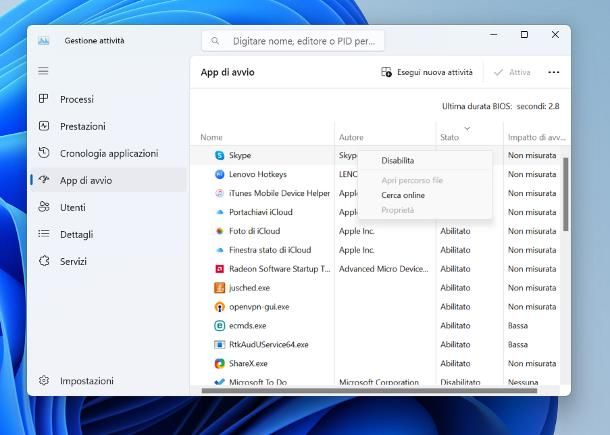Image resolution: width=610 pixels, height=435 pixels.
Task: Choose Disabilita in the context menu
Action: pos(398,160)
